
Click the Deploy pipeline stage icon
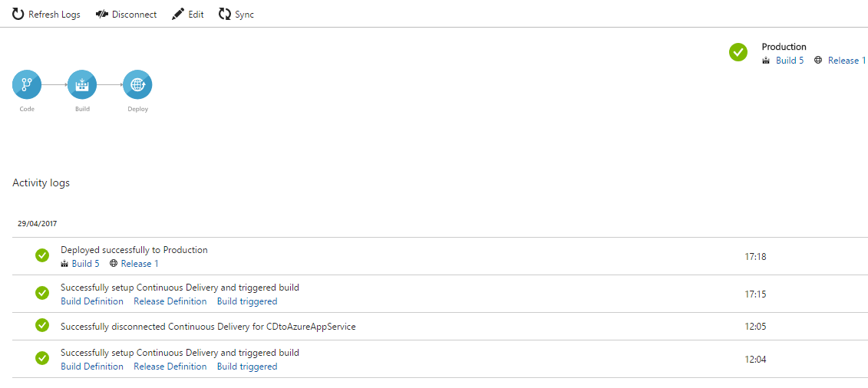pyautogui.click(x=137, y=84)
